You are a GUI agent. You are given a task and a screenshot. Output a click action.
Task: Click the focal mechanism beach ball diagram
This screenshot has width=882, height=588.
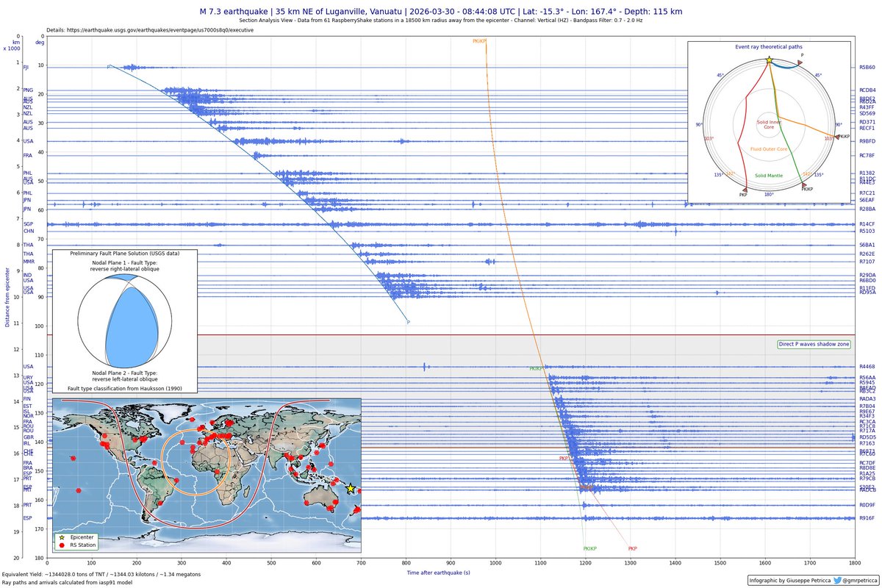pos(124,320)
